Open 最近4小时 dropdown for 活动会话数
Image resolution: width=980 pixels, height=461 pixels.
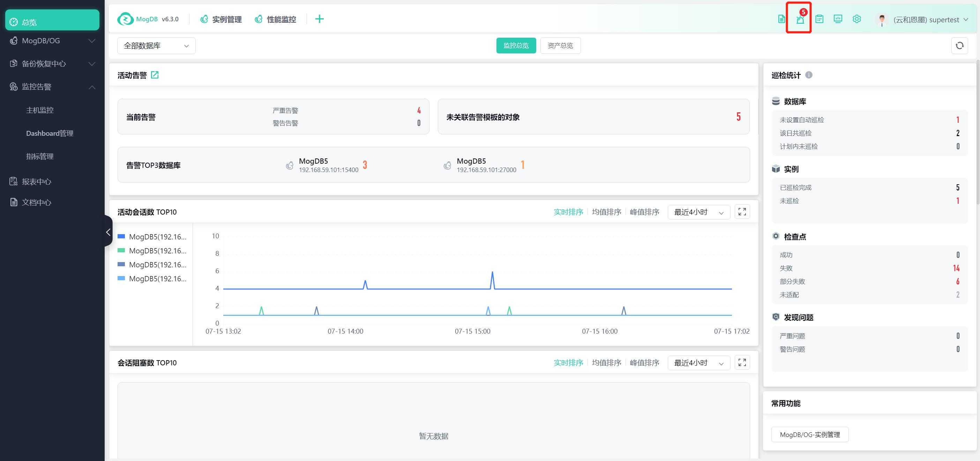pos(699,212)
